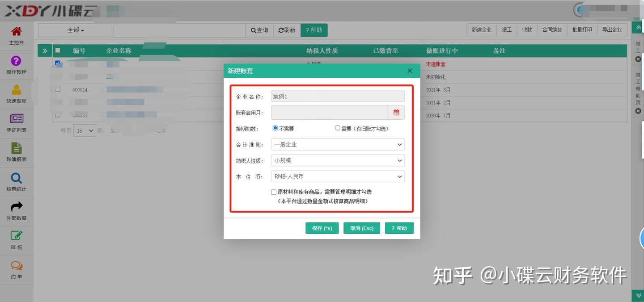Click 2021年 2月 cell
This screenshot has width=644, height=302.
tap(438, 103)
